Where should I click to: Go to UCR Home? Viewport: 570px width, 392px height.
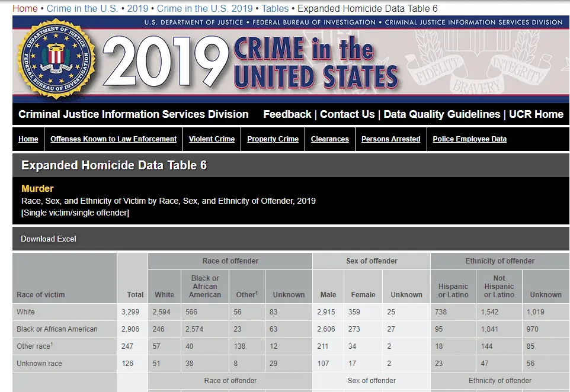(x=536, y=114)
